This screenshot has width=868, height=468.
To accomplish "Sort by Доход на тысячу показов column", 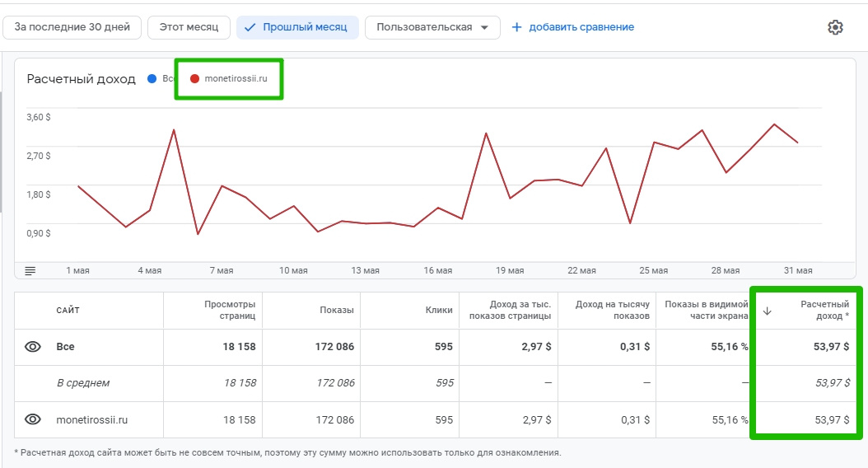I will (613, 310).
